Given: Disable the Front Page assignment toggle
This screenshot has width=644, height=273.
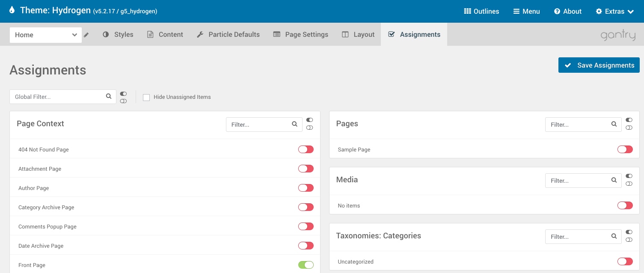Looking at the screenshot, I should pos(306,265).
